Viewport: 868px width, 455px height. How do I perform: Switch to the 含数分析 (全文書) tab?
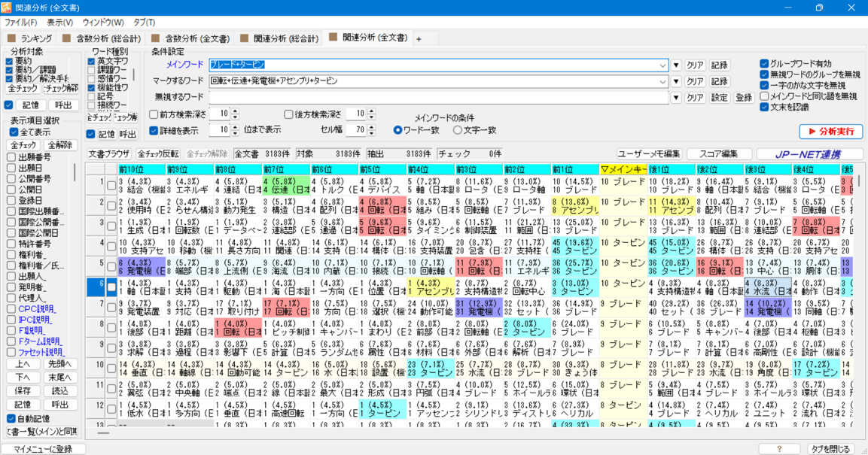[191, 38]
